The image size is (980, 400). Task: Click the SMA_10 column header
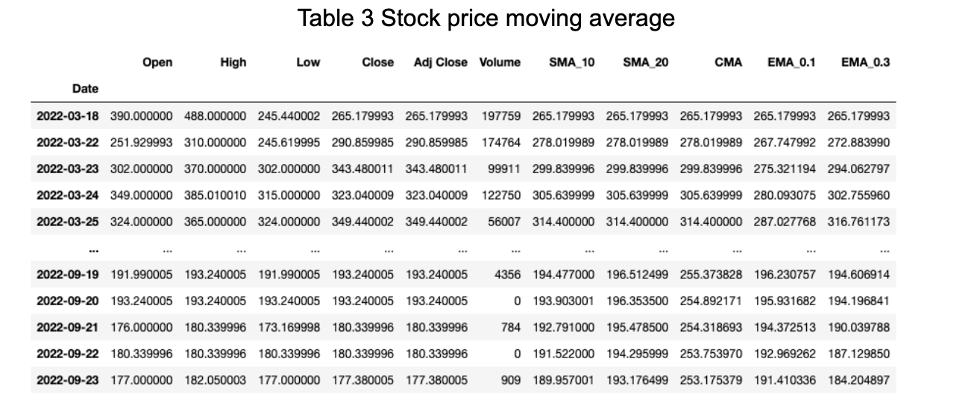(x=572, y=63)
